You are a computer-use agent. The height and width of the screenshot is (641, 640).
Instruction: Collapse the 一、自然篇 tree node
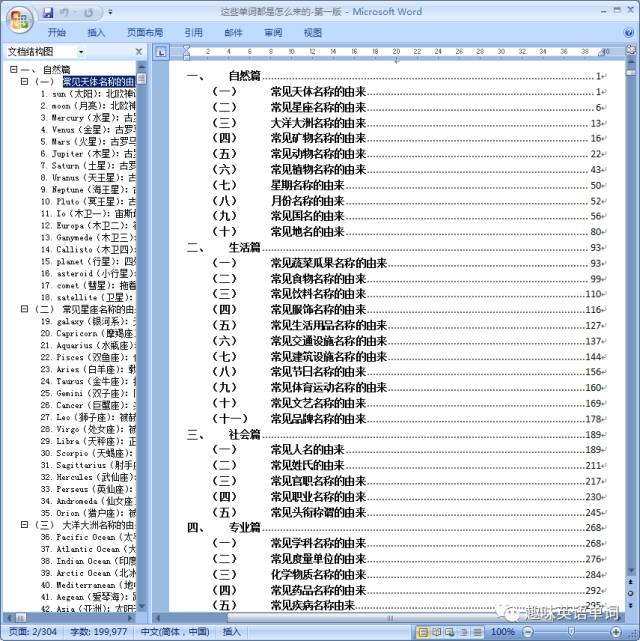tap(13, 69)
